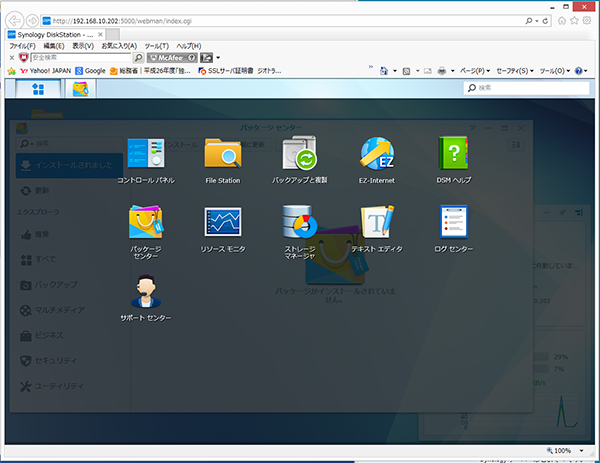Open the ファイル(F) menu
This screenshot has height=463, width=600.
[22, 46]
